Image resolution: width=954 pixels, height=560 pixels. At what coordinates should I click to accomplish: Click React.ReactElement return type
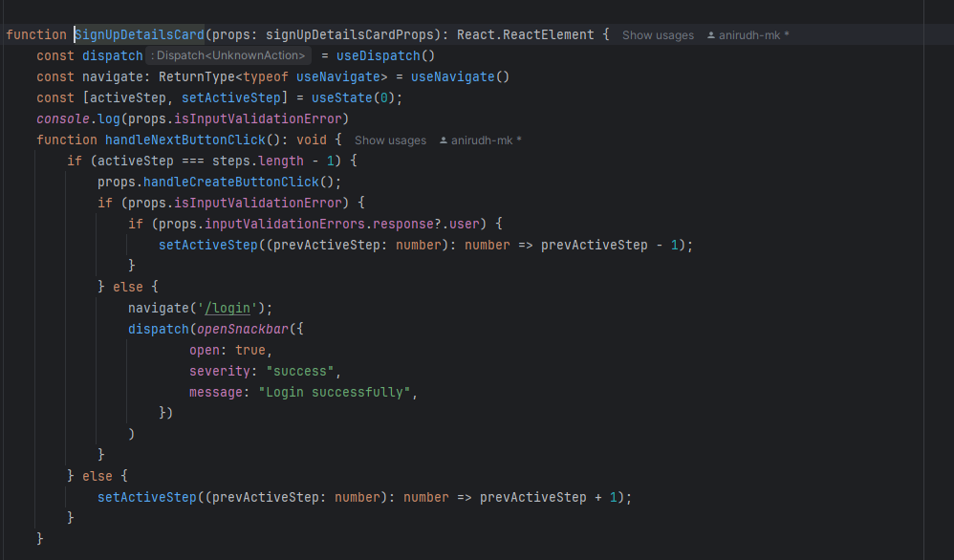tap(525, 34)
